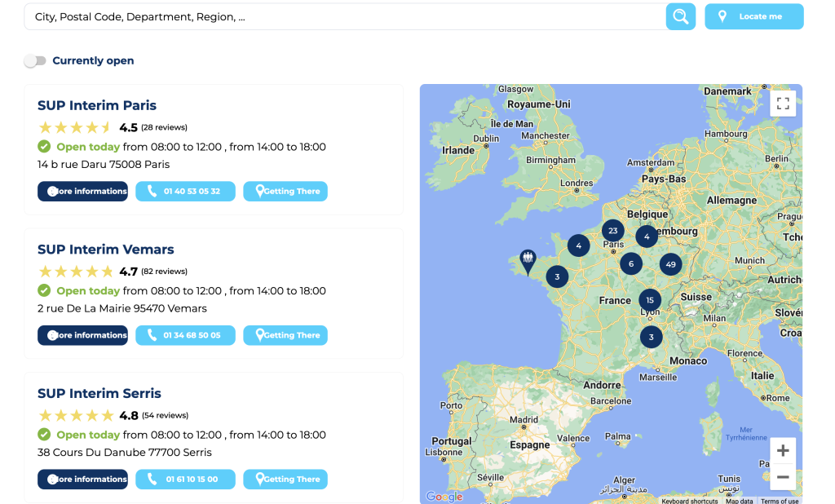Toggle fullscreen view of the map
835x504 pixels.
point(783,104)
